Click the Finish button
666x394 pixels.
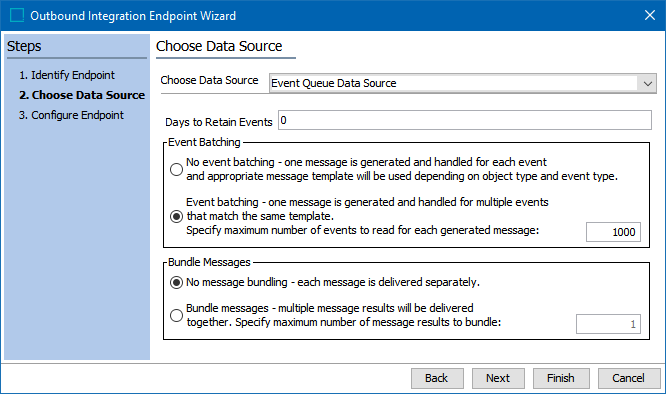click(x=561, y=378)
